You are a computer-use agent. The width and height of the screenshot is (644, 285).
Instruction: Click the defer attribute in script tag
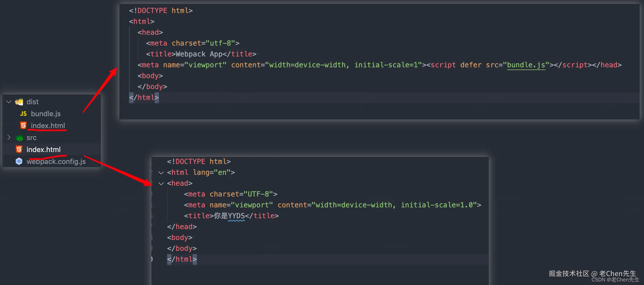click(x=471, y=65)
